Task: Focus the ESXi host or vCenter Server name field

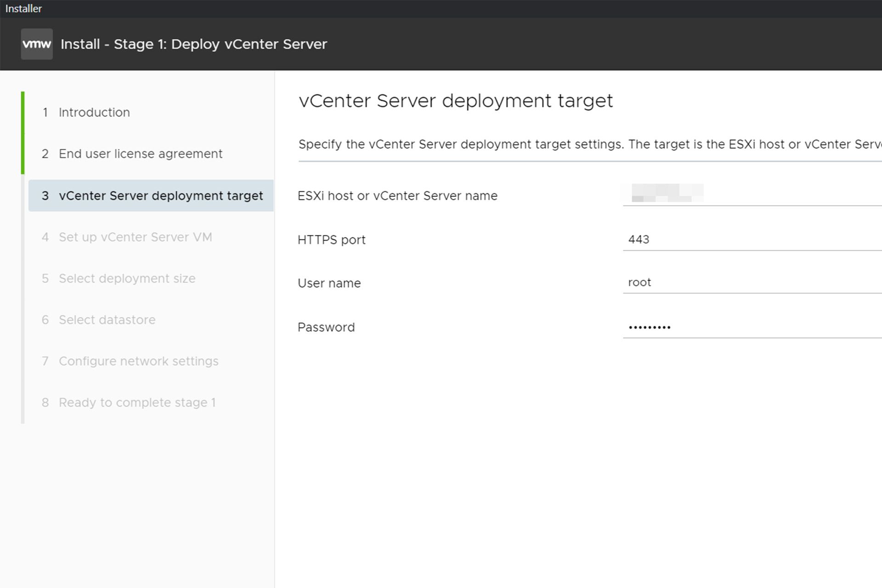Action: [x=752, y=195]
